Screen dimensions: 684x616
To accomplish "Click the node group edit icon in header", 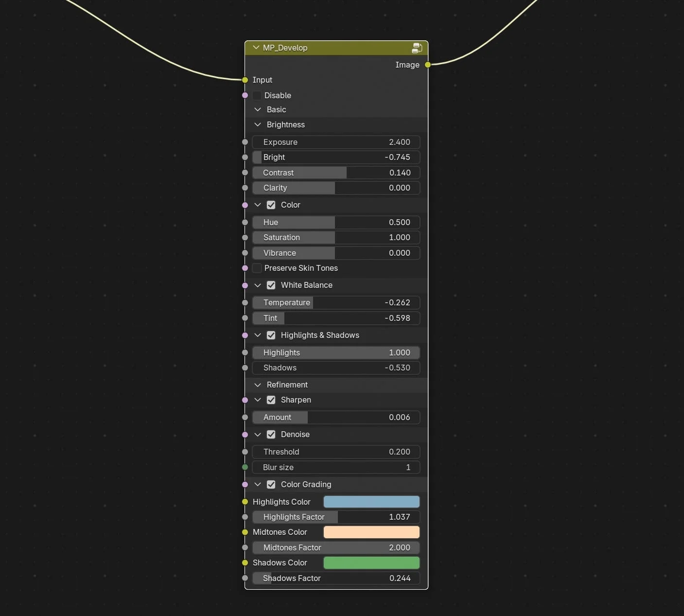I will point(417,48).
